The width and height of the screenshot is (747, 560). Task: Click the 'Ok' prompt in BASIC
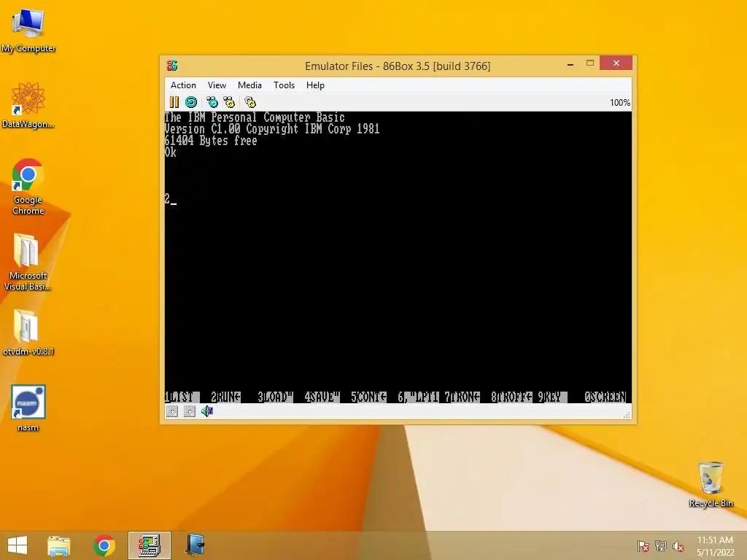pos(171,152)
